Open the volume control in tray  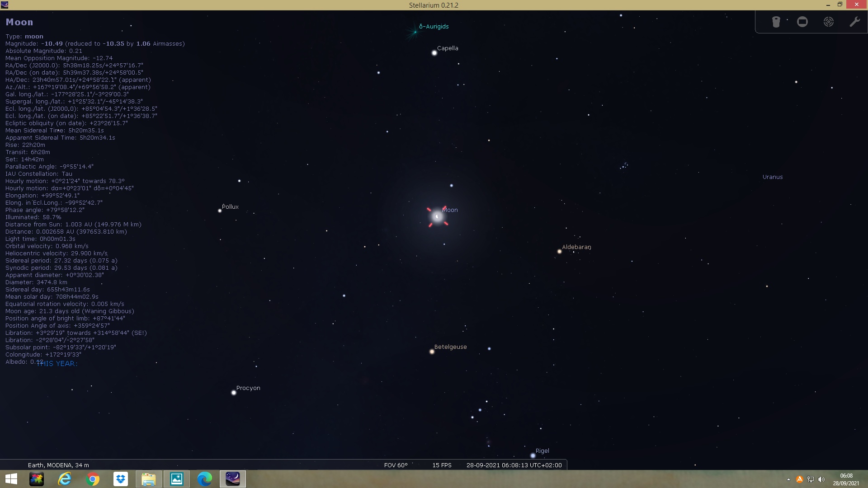(821, 479)
